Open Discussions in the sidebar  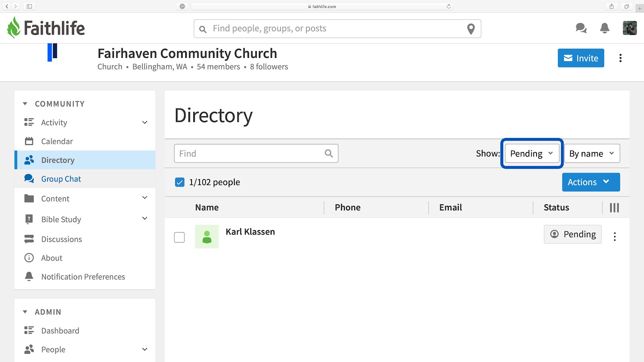(x=62, y=239)
